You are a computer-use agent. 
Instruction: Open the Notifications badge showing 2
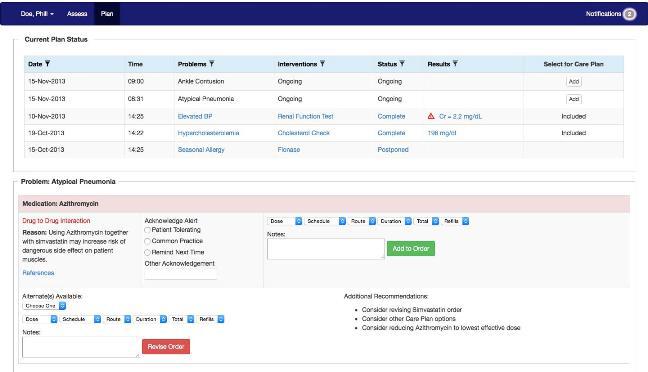[x=629, y=14]
